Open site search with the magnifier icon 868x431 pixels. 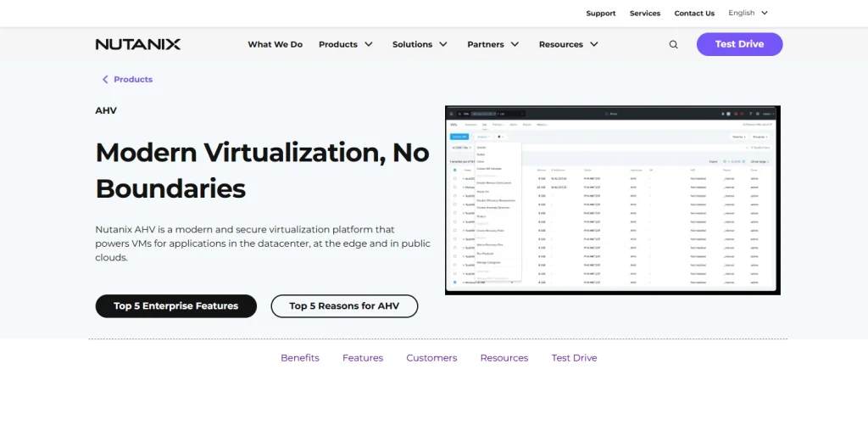tap(673, 44)
